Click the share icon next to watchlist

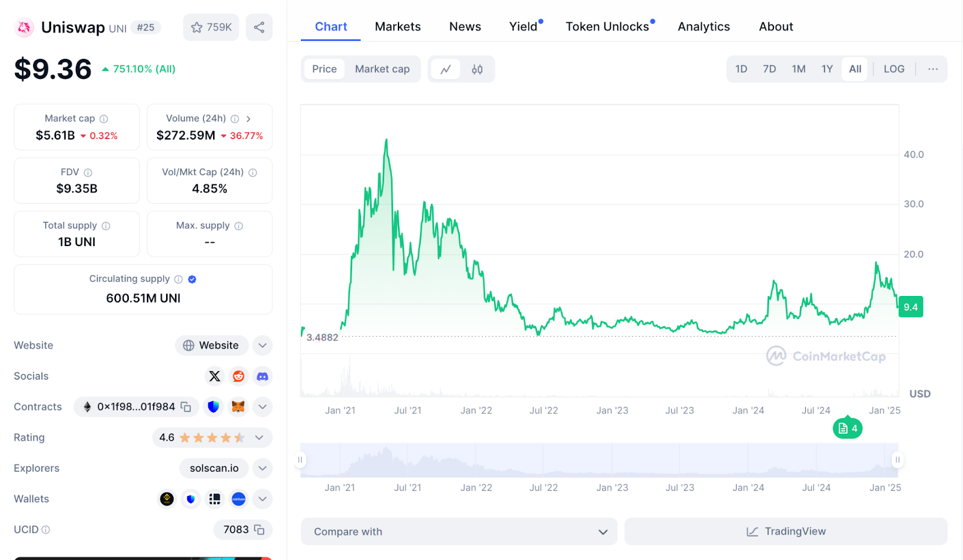click(259, 28)
